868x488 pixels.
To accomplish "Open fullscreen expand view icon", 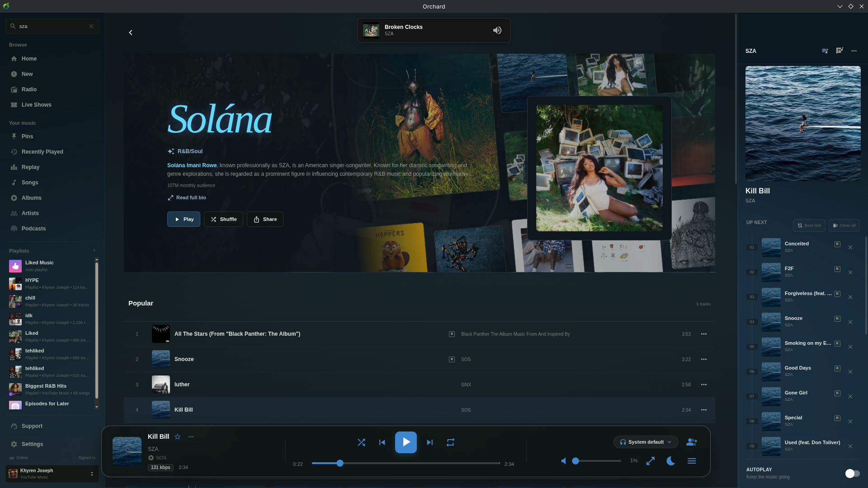I will coord(651,461).
